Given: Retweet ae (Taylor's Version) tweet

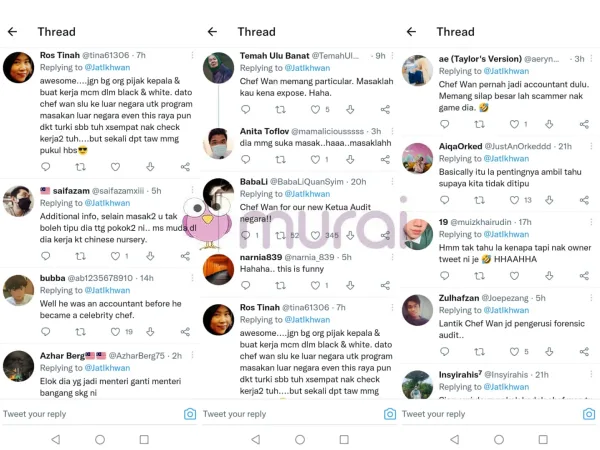Looking at the screenshot, I should [479, 124].
